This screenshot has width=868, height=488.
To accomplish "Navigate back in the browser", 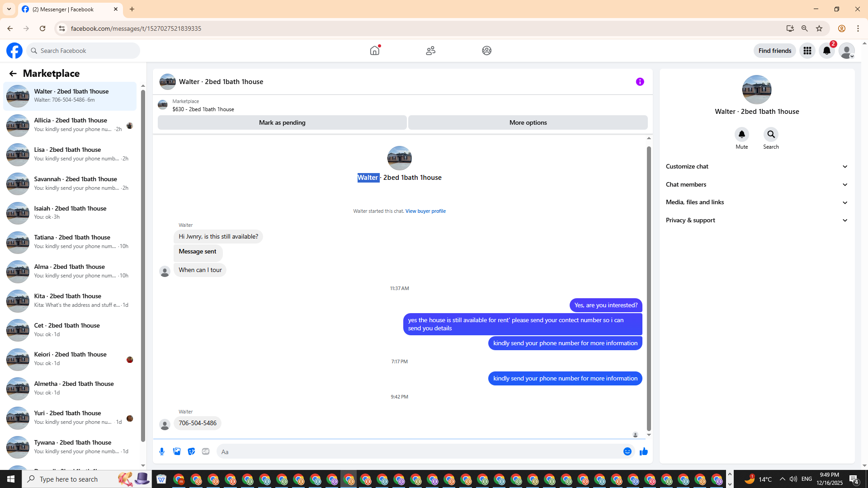I will pyautogui.click(x=10, y=28).
